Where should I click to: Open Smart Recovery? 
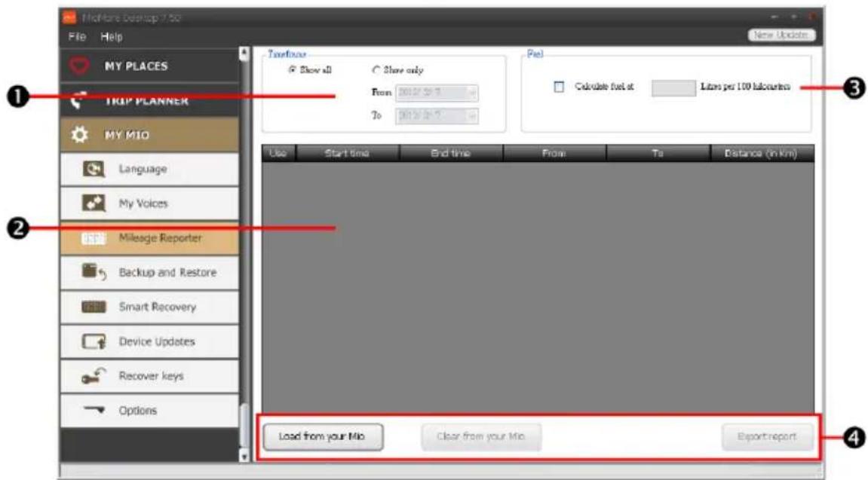coord(149,307)
